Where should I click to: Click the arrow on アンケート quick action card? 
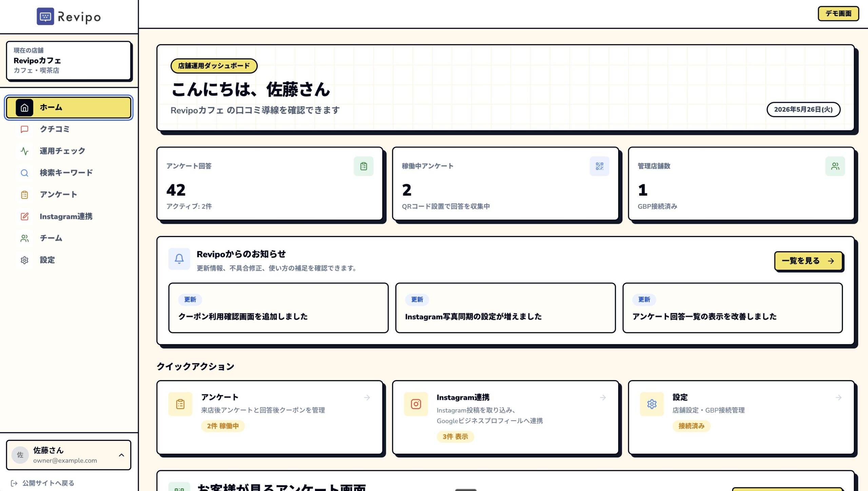point(367,397)
